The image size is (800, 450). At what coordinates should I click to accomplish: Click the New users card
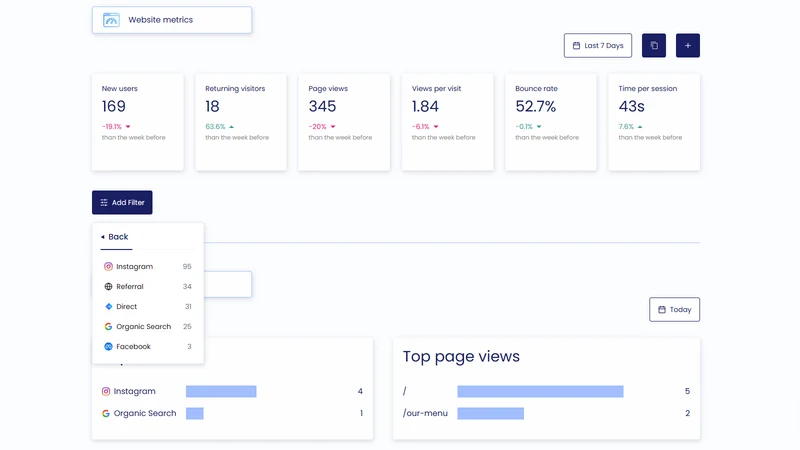(138, 122)
